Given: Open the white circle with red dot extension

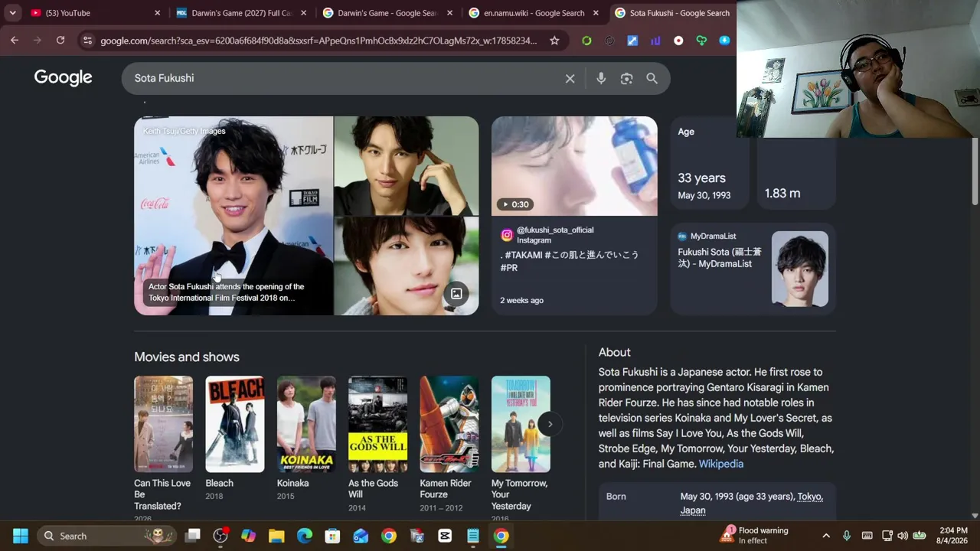Looking at the screenshot, I should tap(678, 41).
